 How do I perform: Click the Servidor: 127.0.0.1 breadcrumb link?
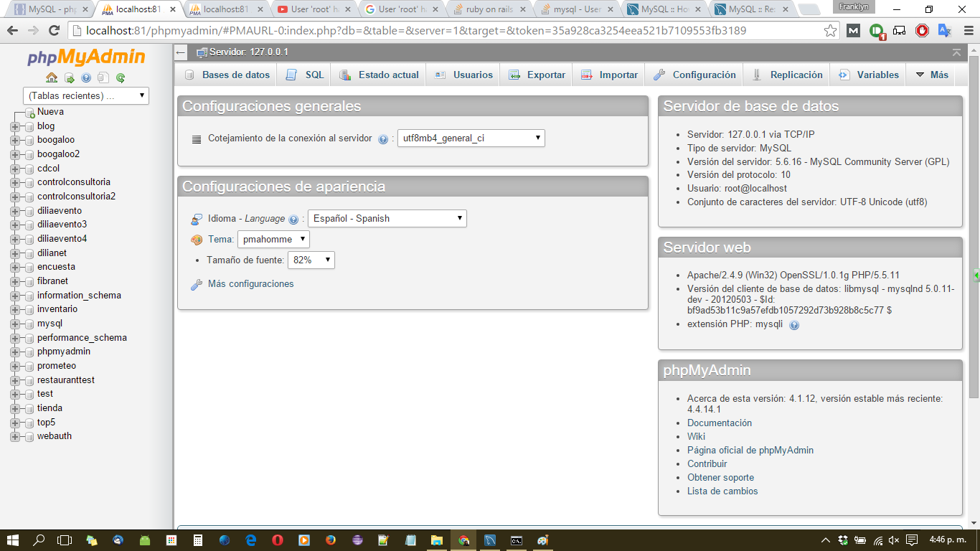click(x=248, y=52)
